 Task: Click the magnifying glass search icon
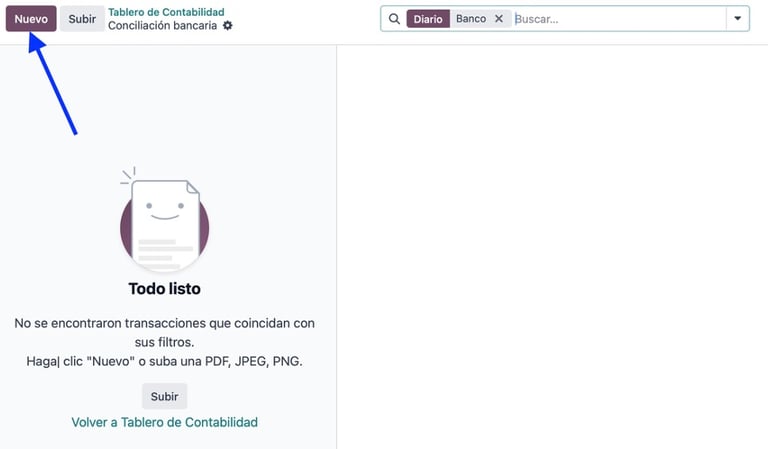click(394, 19)
